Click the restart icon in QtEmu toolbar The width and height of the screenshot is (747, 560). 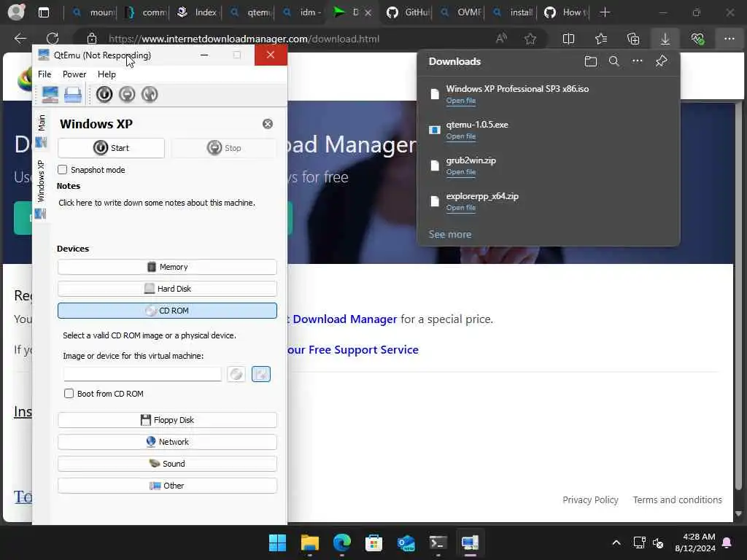tap(149, 94)
